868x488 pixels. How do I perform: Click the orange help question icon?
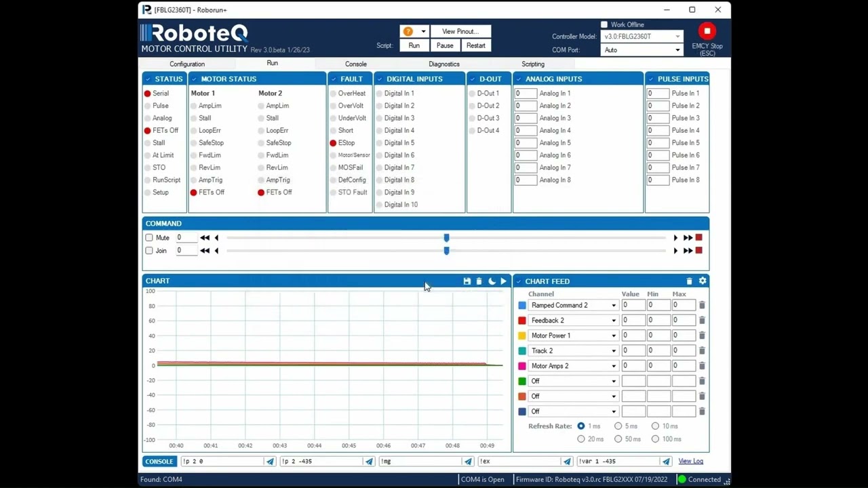408,31
